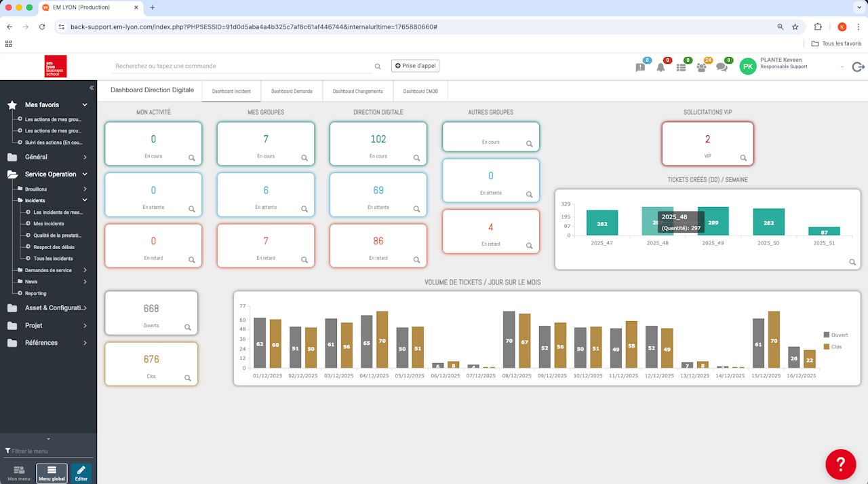Click magnifier under Tickets créés weekly chart

[x=852, y=262]
